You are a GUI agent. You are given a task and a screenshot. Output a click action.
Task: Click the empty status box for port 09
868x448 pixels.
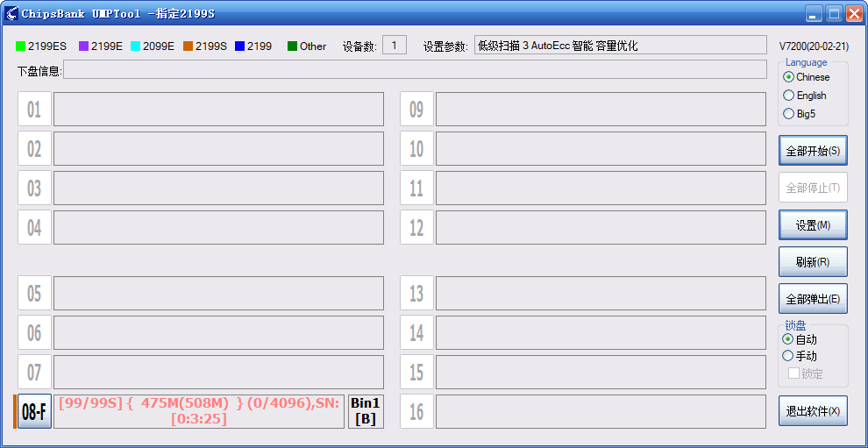point(601,109)
